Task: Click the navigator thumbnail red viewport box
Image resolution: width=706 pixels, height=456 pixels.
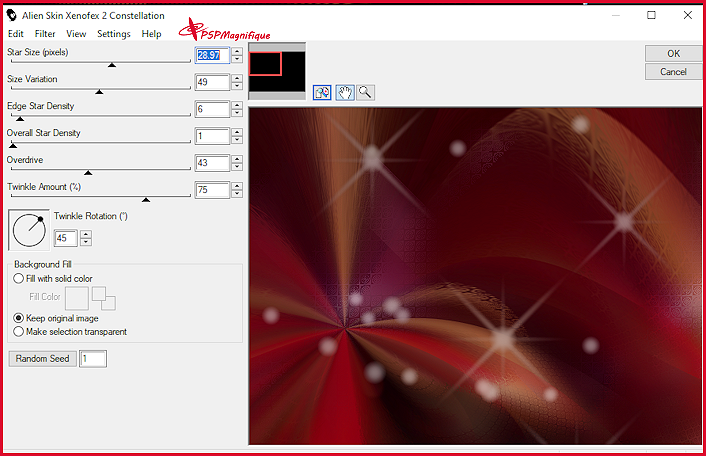Action: pos(265,63)
